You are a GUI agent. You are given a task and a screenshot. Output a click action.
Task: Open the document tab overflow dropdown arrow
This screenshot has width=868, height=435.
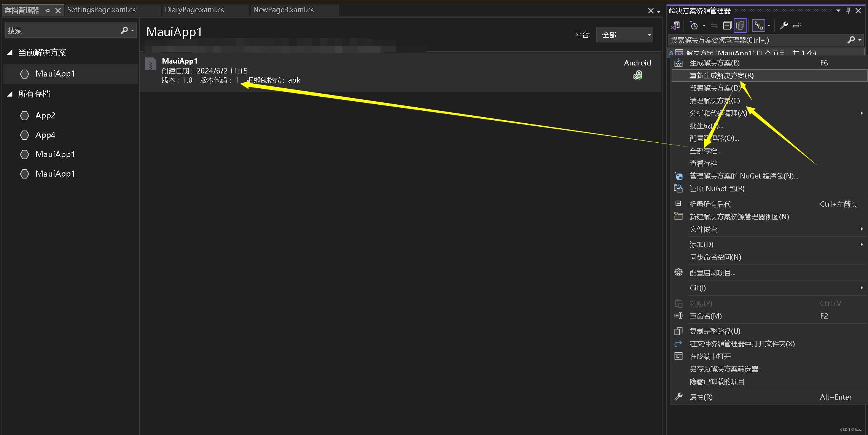tap(659, 11)
